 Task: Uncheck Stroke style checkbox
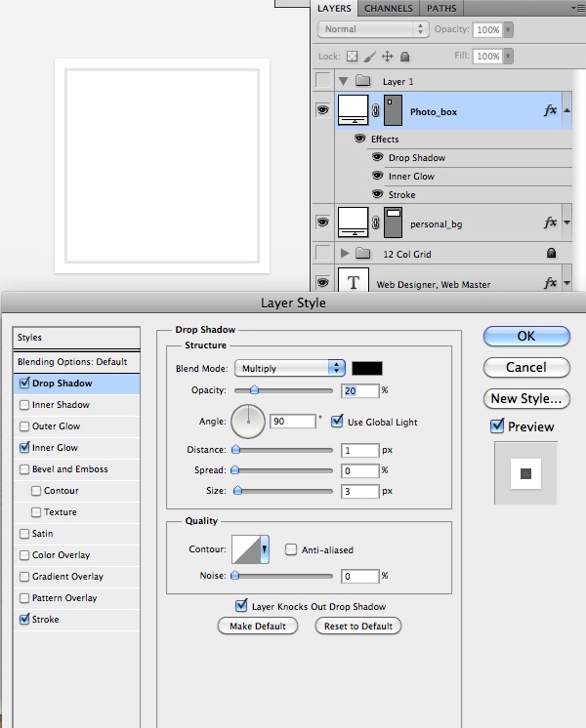[x=24, y=620]
